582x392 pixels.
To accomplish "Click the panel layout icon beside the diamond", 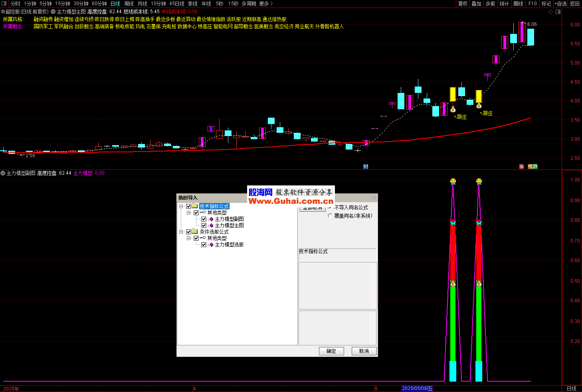I will [558, 12].
